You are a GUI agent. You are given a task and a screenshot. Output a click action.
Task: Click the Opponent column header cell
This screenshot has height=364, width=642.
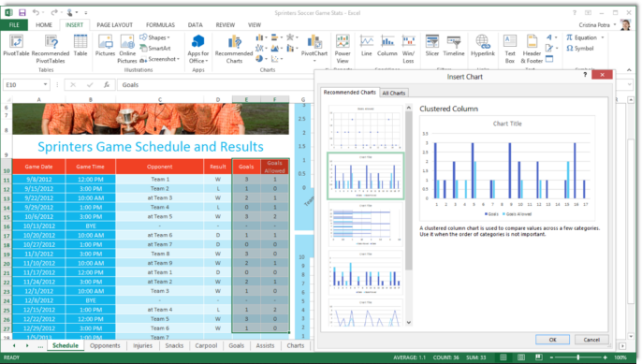[160, 167]
